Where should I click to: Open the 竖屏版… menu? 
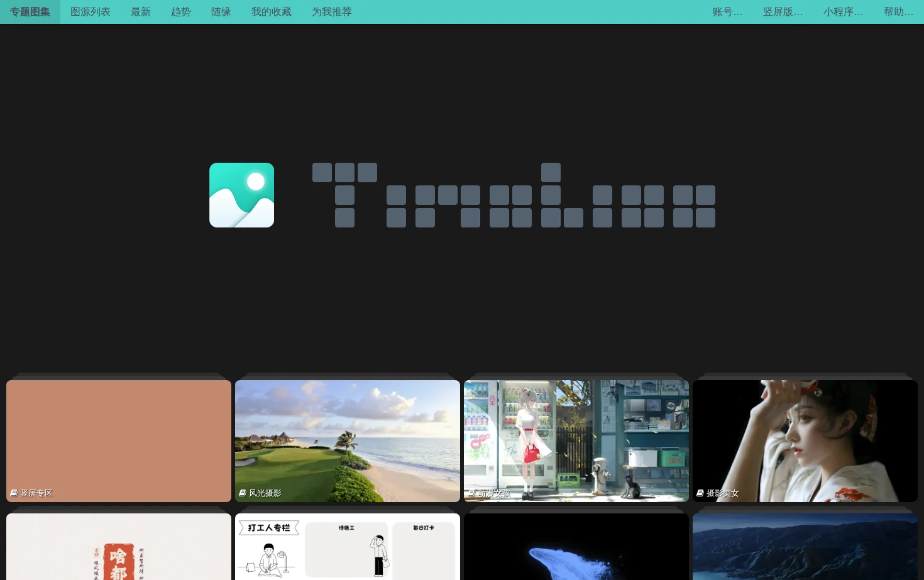coord(783,12)
